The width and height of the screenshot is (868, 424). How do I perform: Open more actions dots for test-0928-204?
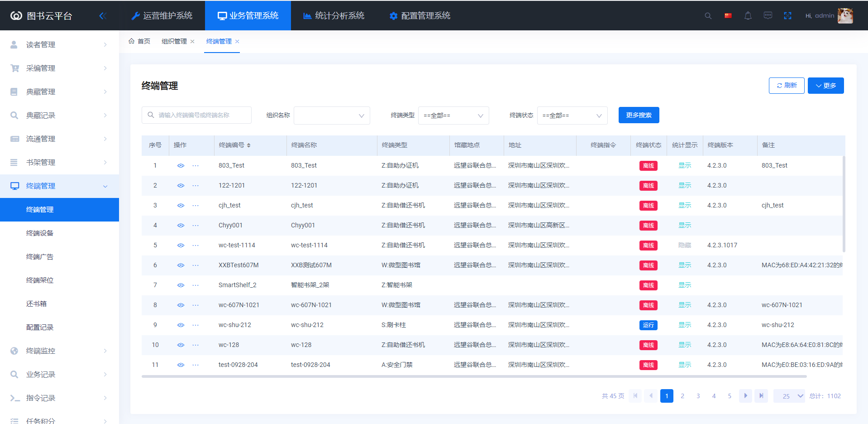tap(196, 365)
